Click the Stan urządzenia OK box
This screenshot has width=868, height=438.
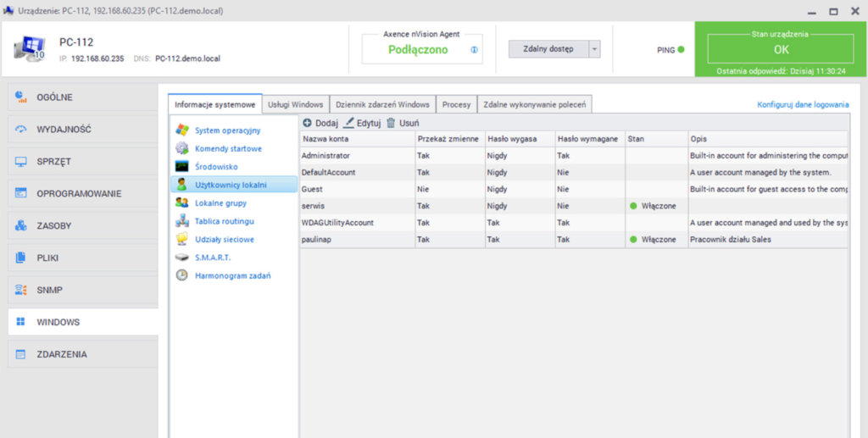click(x=781, y=48)
